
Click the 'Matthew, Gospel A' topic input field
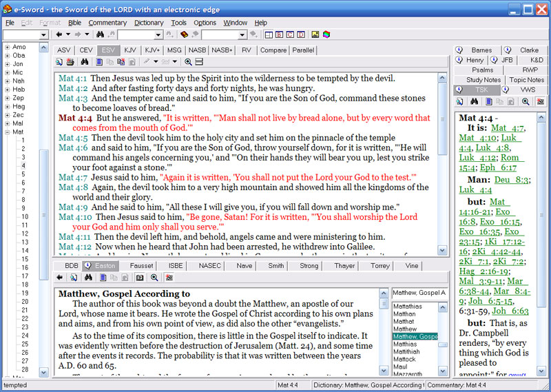click(x=419, y=293)
